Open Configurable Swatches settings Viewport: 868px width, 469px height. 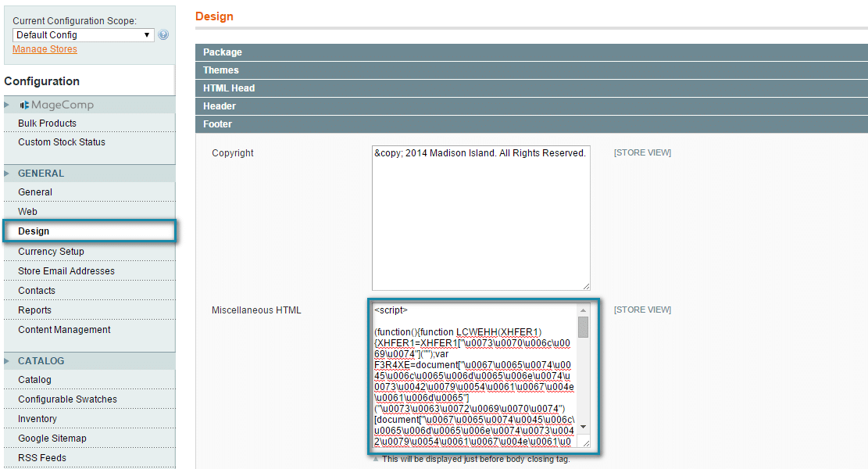tap(67, 399)
